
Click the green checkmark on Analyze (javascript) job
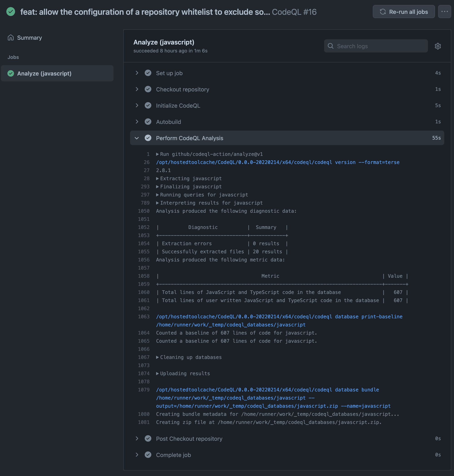coord(11,73)
